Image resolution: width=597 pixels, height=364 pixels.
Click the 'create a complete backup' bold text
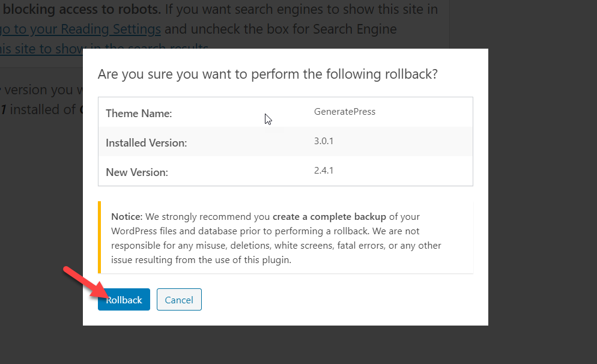point(329,217)
